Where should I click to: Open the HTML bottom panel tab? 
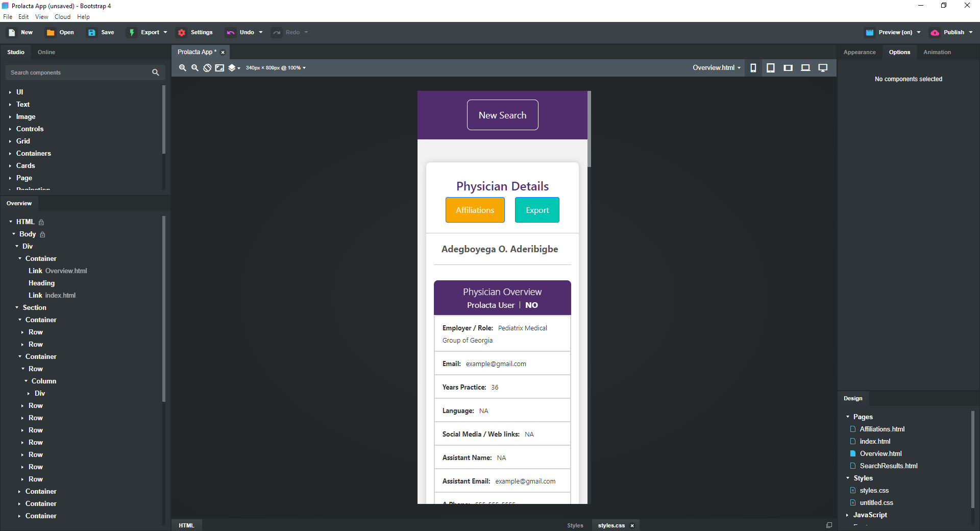pyautogui.click(x=186, y=525)
